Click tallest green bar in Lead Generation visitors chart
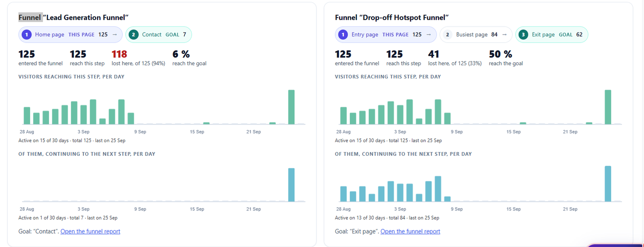Screen dimensions: 644x247 coord(291,107)
